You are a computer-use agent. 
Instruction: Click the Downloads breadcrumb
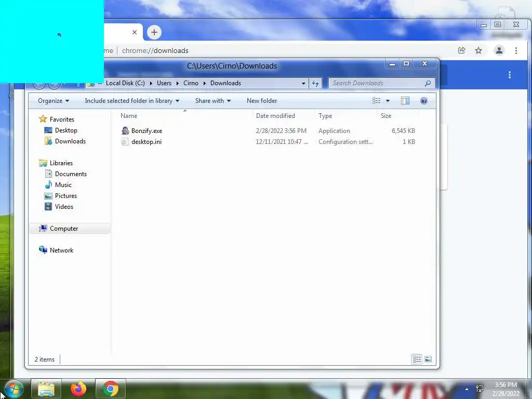tap(225, 83)
